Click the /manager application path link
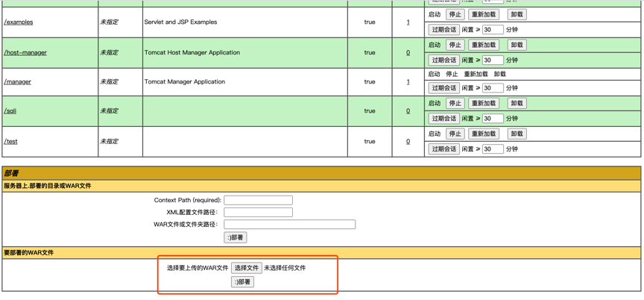This screenshot has height=300, width=644. point(18,82)
